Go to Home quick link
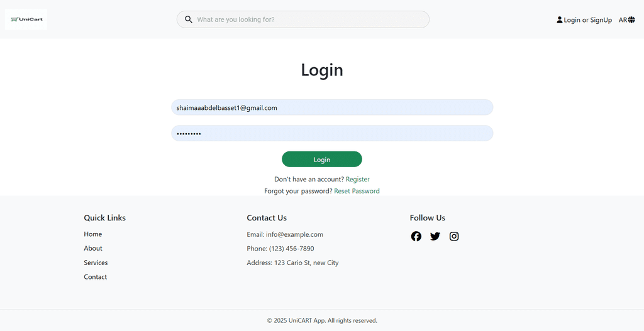The image size is (644, 331). click(x=93, y=234)
